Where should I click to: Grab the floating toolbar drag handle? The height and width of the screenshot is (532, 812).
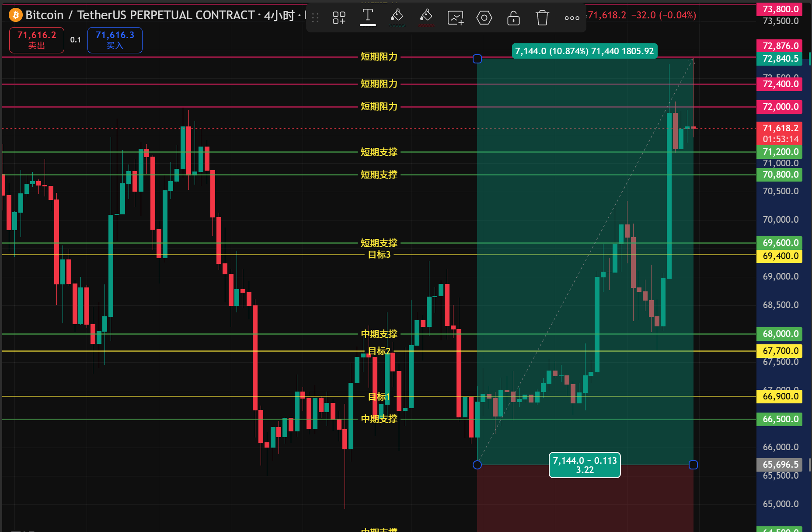coord(315,18)
